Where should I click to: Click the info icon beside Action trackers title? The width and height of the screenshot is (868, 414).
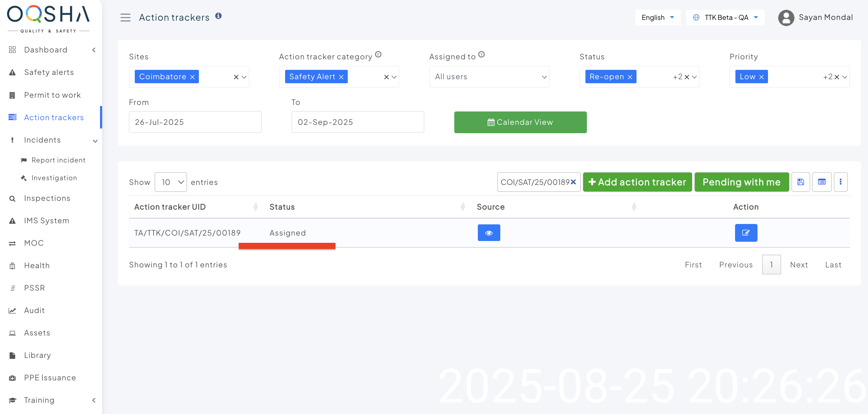218,16
